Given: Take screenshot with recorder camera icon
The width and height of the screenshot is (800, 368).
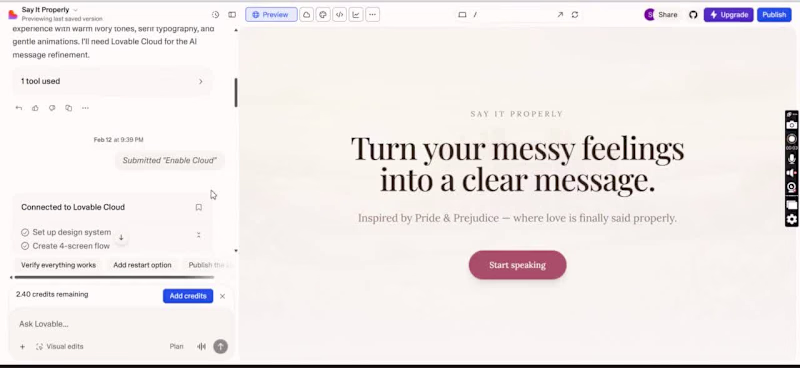Looking at the screenshot, I should coord(791,125).
